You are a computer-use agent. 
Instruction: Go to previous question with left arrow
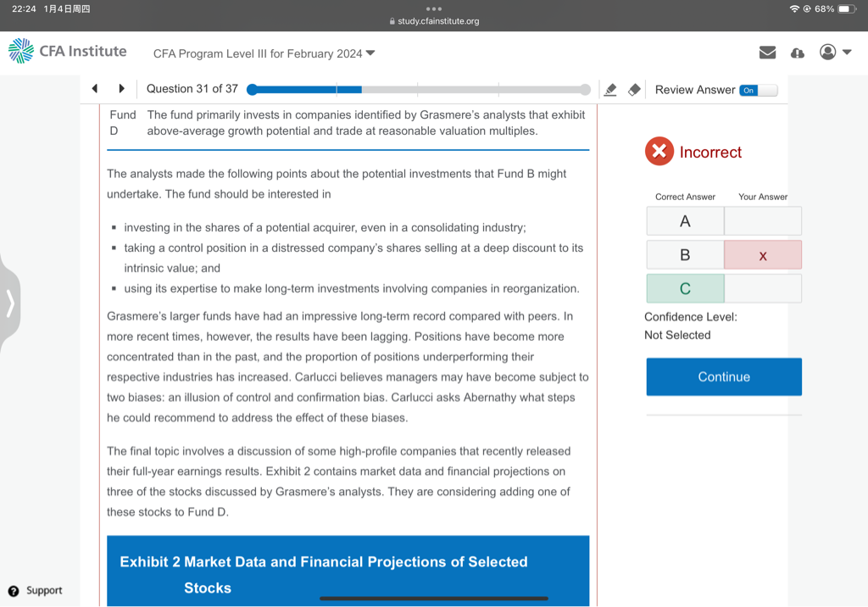pyautogui.click(x=95, y=89)
